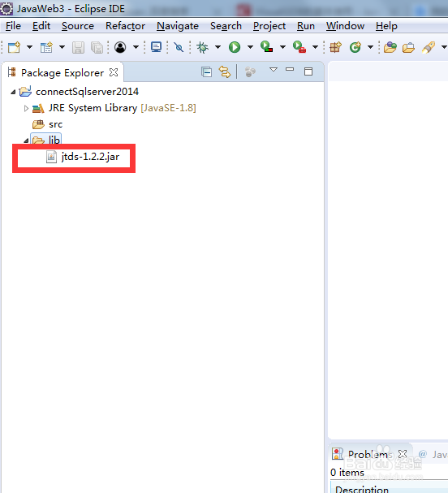The width and height of the screenshot is (448, 493).
Task: Click the green Run button icon
Action: pos(235,47)
